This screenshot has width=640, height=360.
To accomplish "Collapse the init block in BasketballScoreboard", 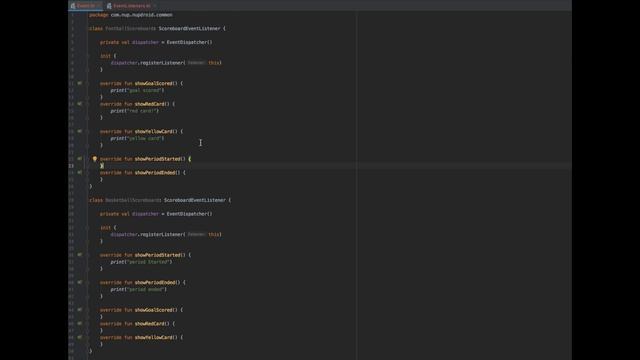I will click(x=88, y=227).
